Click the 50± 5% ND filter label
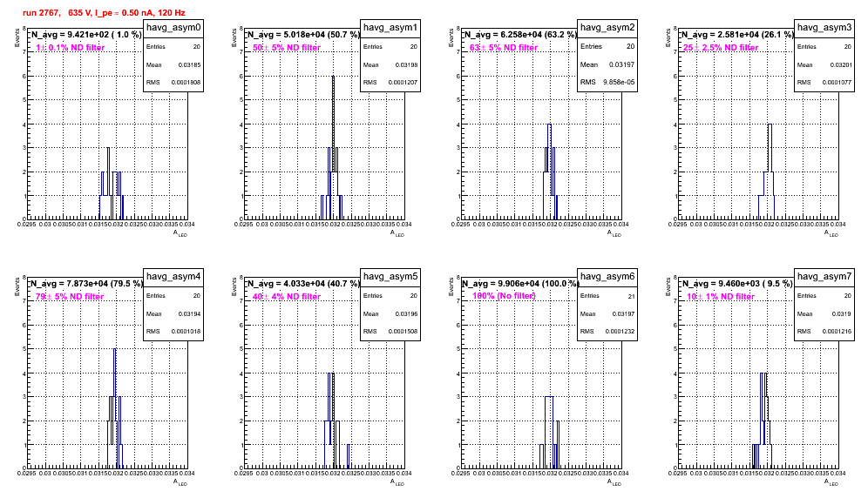The width and height of the screenshot is (868, 498). pos(287,48)
